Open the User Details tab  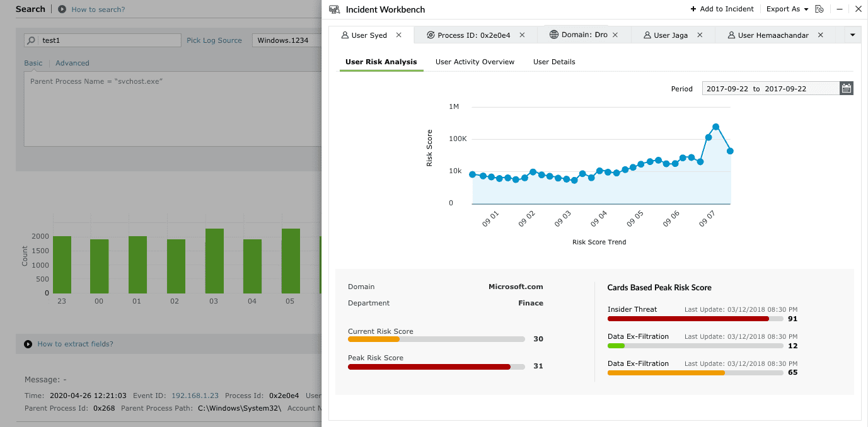pos(553,62)
